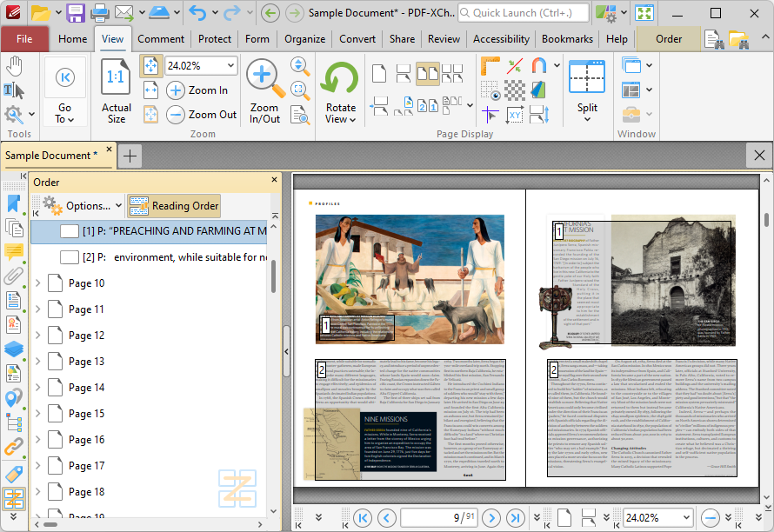
Task: Click the Zoom In/Out tool
Action: click(264, 91)
